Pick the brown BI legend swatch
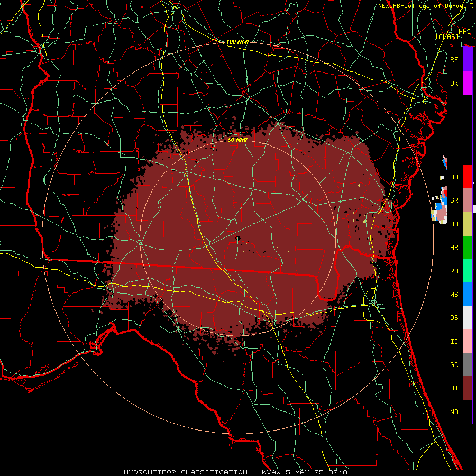Screen dimensions: 476x476 [467, 388]
